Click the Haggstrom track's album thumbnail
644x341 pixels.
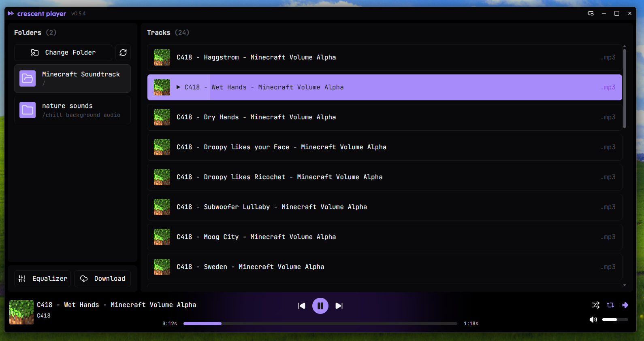point(162,57)
